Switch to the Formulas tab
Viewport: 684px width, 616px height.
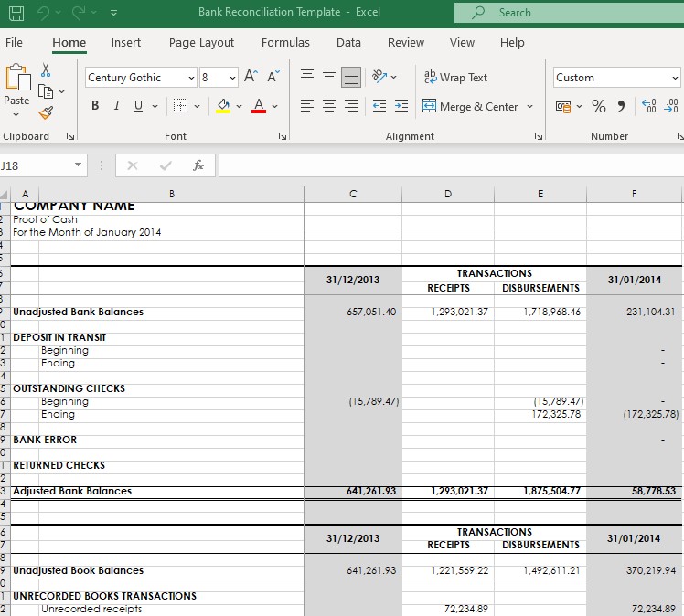click(285, 43)
